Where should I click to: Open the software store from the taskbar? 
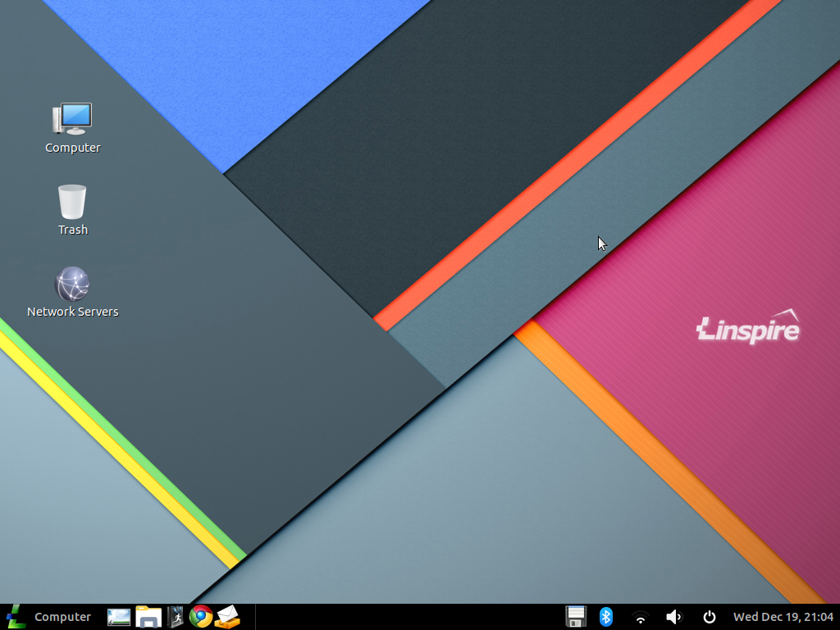(x=176, y=616)
